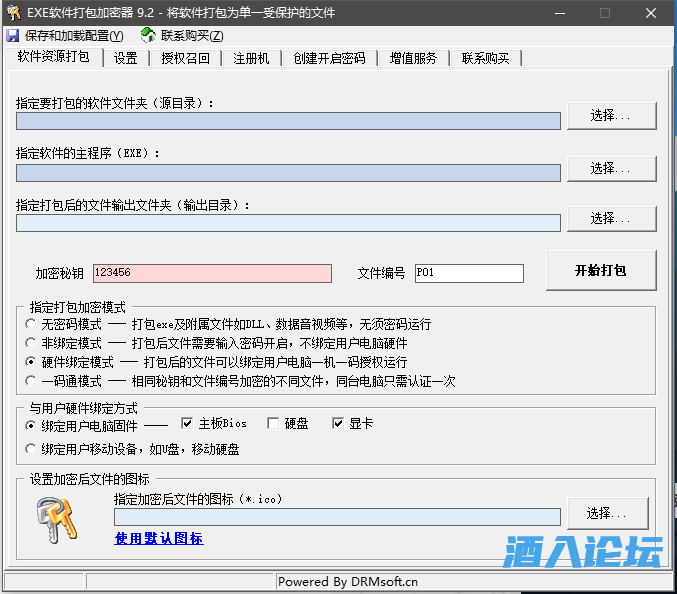This screenshot has height=594, width=677.
Task: Switch to the 设置 tab
Action: coord(125,58)
